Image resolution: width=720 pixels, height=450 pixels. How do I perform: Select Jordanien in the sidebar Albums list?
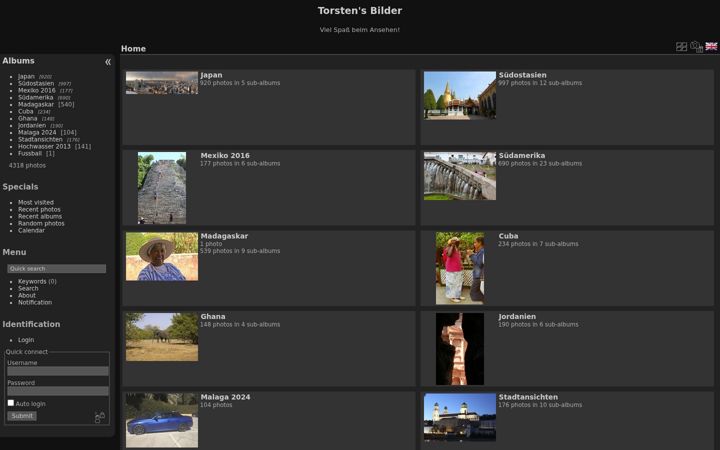[x=32, y=125]
